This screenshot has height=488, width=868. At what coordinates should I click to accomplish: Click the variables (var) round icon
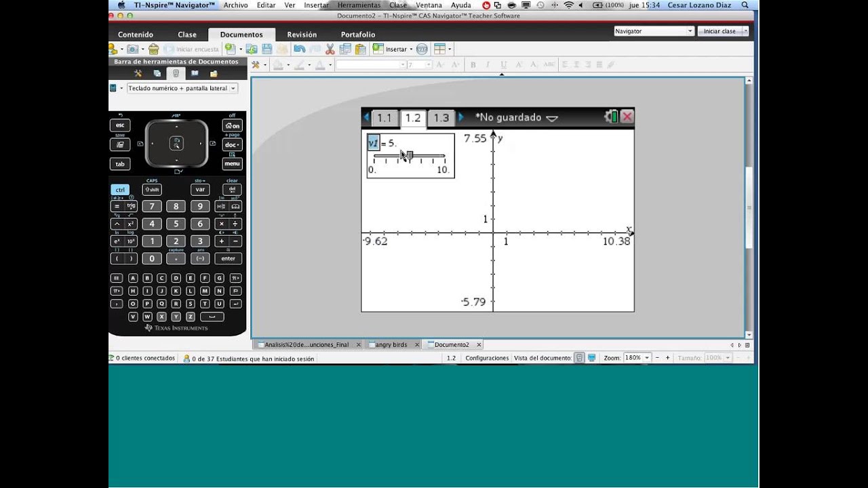point(422,49)
